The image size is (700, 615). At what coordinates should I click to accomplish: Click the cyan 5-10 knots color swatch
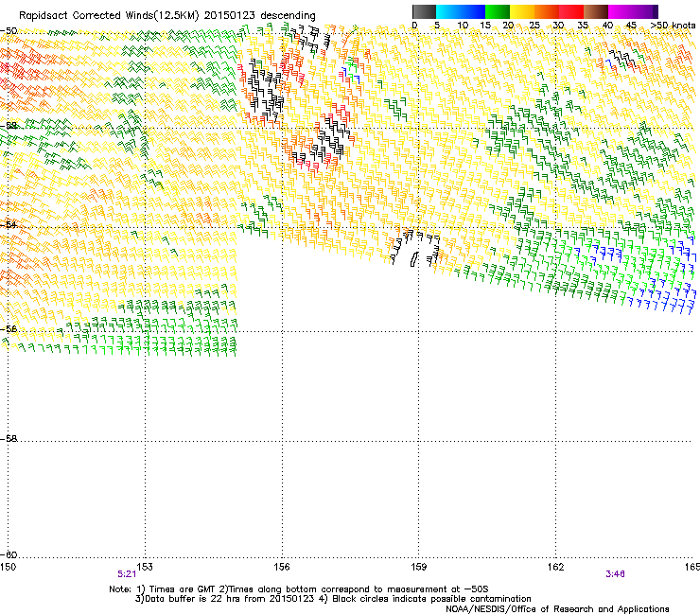pyautogui.click(x=448, y=11)
